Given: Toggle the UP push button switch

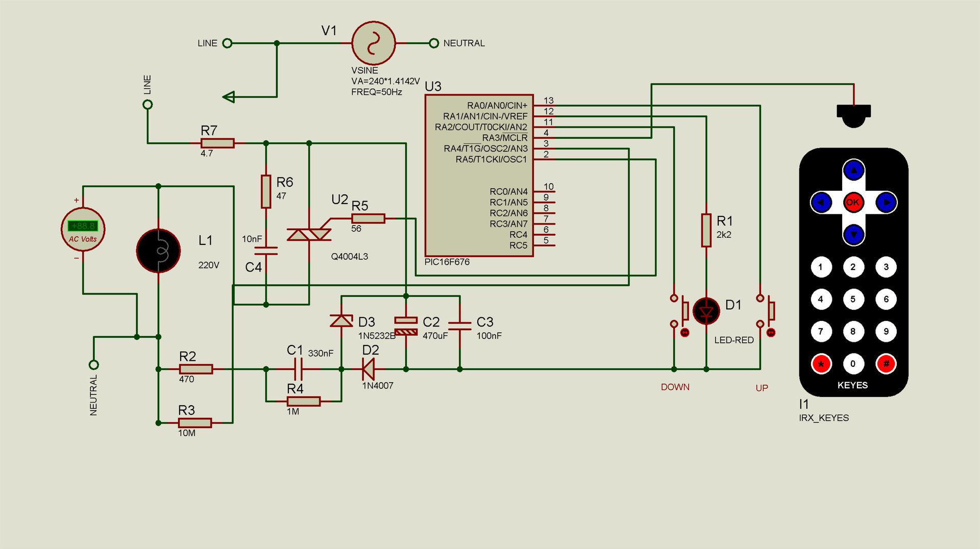Looking at the screenshot, I should [x=766, y=311].
